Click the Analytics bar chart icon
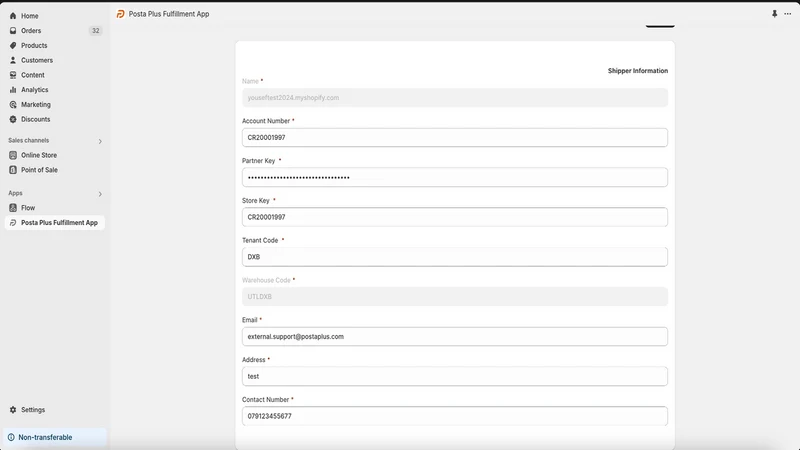The height and width of the screenshot is (450, 800). click(13, 90)
